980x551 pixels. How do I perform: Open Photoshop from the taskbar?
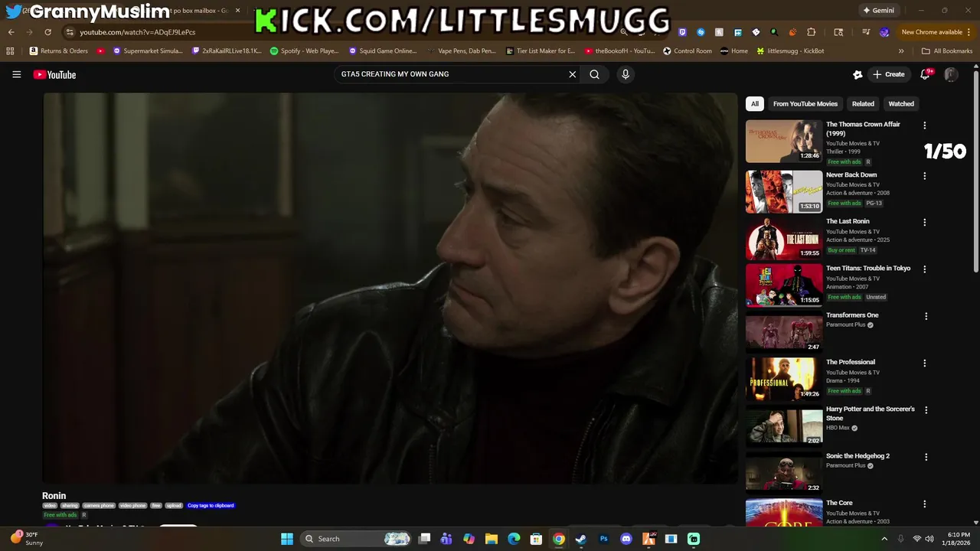click(603, 539)
